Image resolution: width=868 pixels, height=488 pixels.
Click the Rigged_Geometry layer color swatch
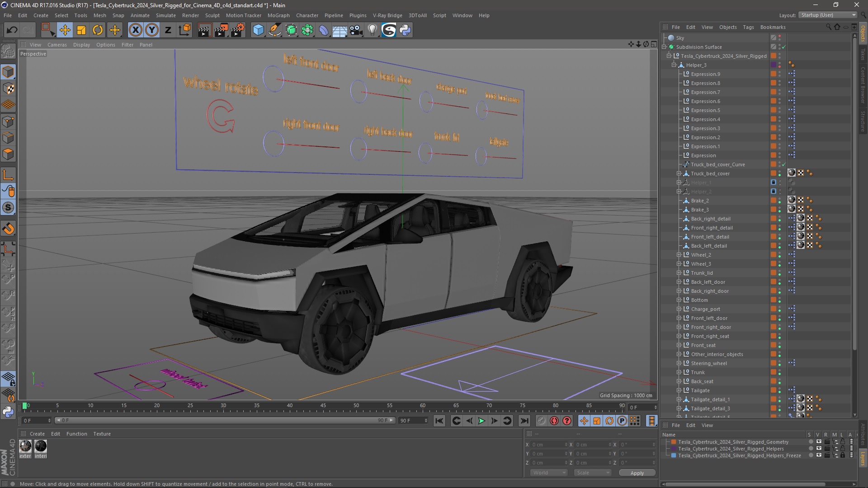pyautogui.click(x=674, y=442)
